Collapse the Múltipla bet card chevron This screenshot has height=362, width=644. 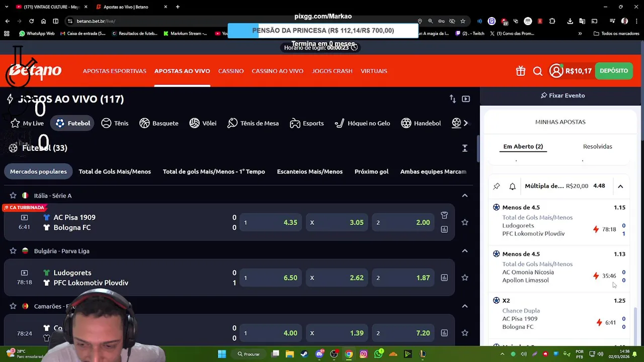pos(620,186)
